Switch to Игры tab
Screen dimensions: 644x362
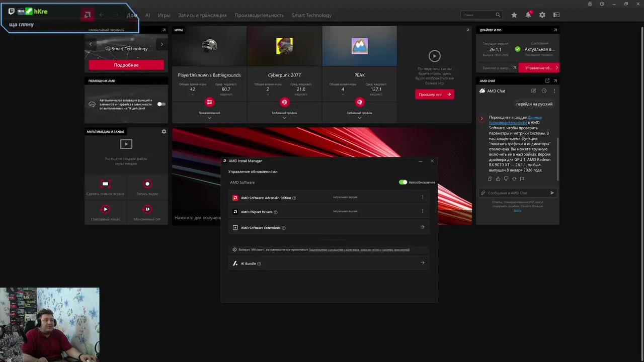[164, 16]
